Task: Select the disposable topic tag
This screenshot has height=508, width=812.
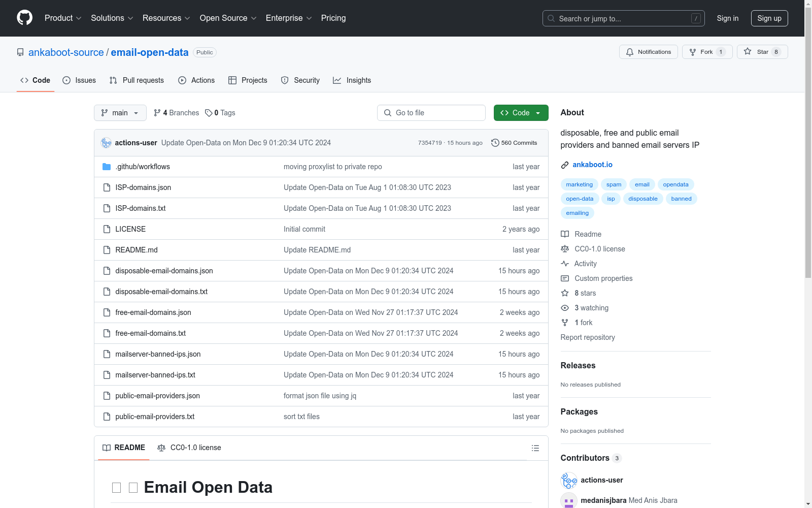Action: 643,199
